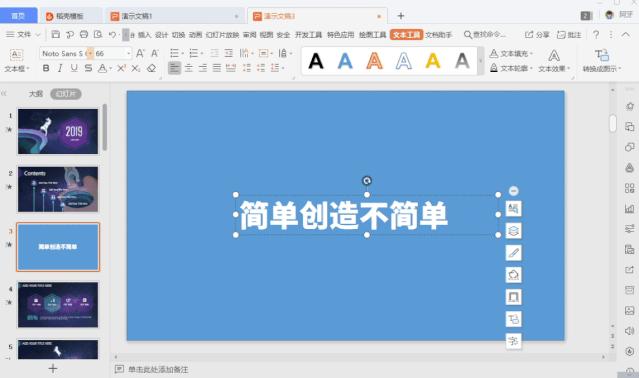Open the 文本轮廓 text outline dropdown
639x378 pixels.
click(511, 68)
